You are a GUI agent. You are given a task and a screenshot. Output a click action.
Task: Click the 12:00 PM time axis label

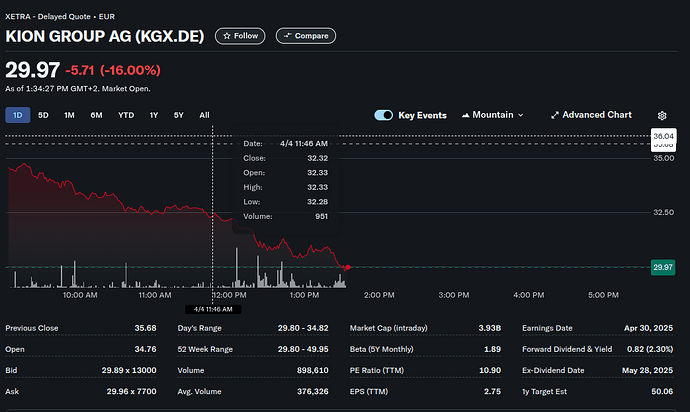pos(230,295)
